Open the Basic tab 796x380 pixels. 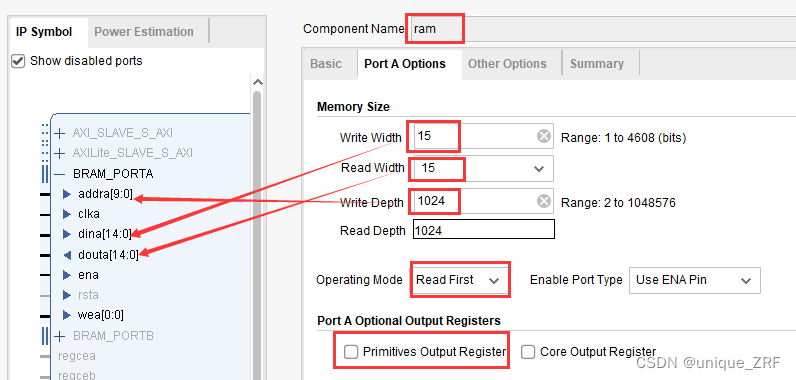[x=326, y=64]
